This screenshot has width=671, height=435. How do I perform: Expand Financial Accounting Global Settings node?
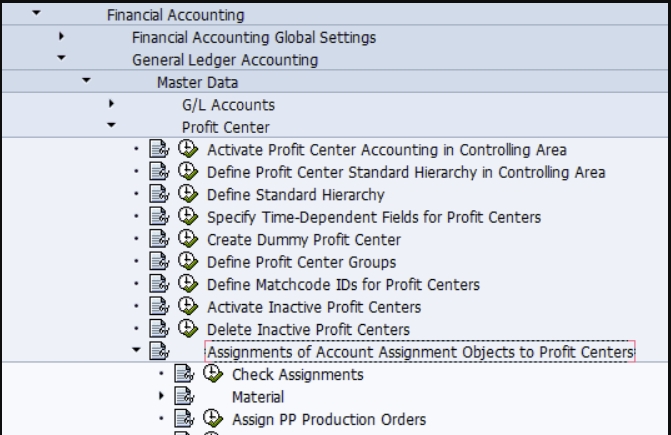point(62,37)
